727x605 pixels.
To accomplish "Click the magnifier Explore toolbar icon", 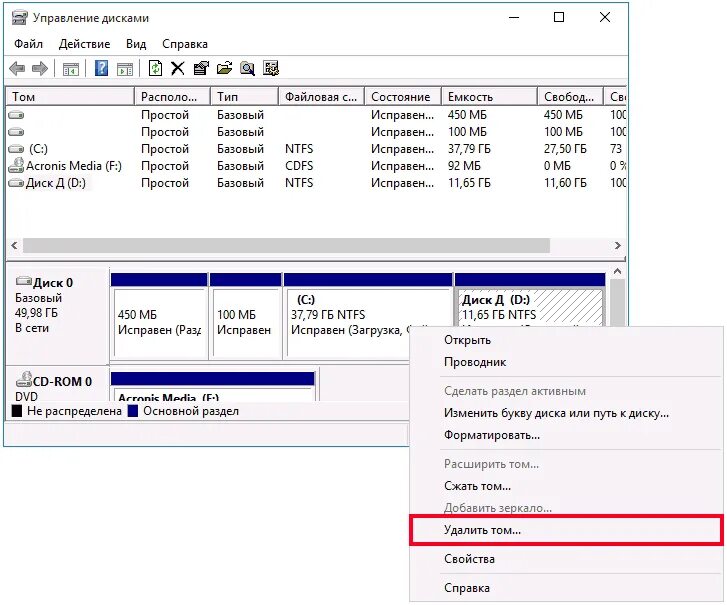I will [248, 69].
